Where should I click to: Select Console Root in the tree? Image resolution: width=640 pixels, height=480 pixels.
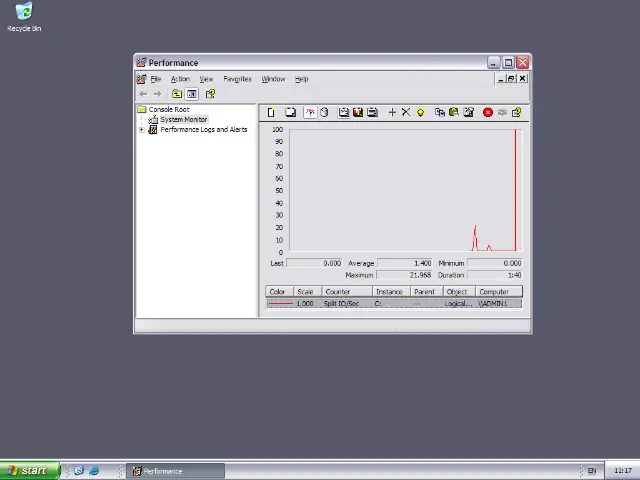tap(168, 110)
